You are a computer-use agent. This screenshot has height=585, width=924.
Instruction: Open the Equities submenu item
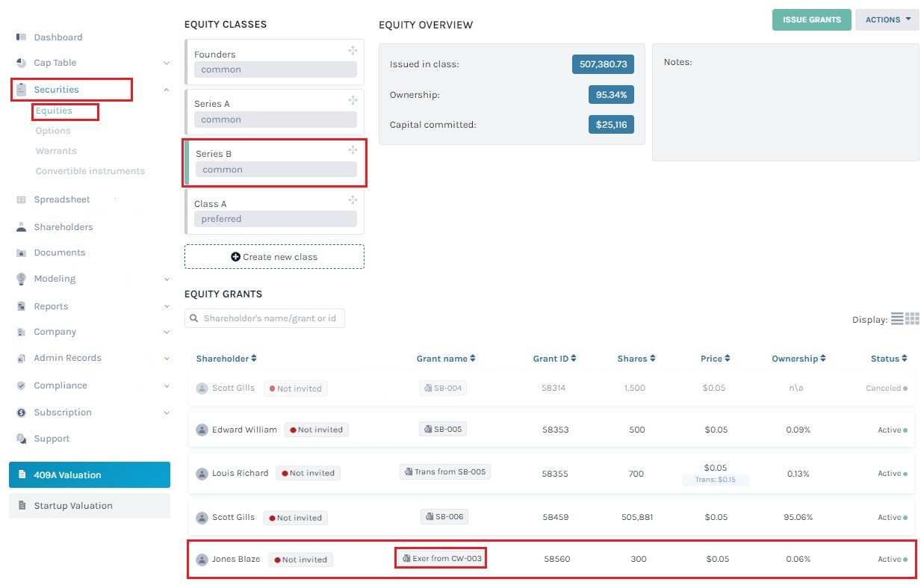(54, 111)
